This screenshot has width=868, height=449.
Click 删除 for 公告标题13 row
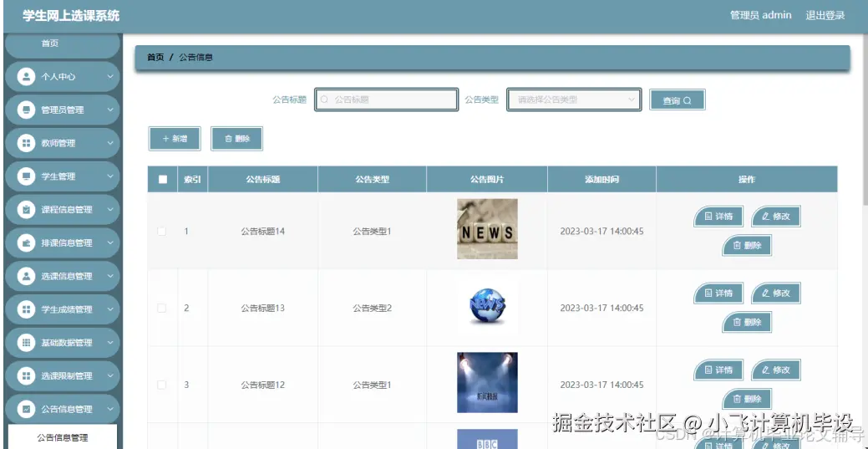click(x=747, y=322)
